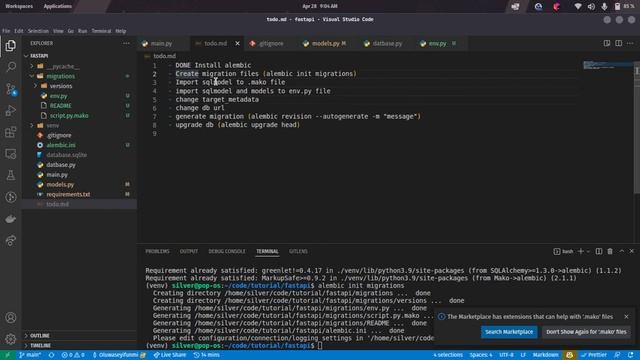Switch to datbase.py tab
Viewport: 640px width, 360px height.
[387, 43]
